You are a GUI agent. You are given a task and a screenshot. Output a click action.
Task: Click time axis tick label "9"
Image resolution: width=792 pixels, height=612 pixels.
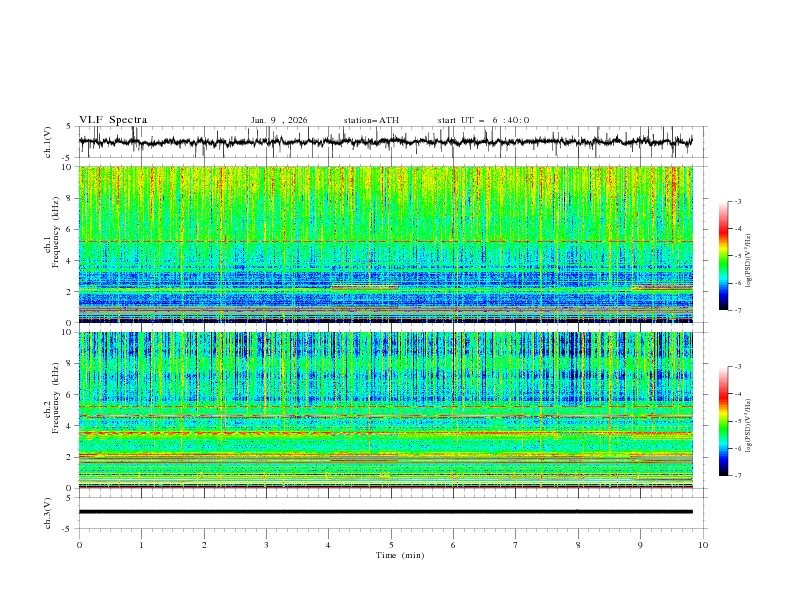pos(640,545)
